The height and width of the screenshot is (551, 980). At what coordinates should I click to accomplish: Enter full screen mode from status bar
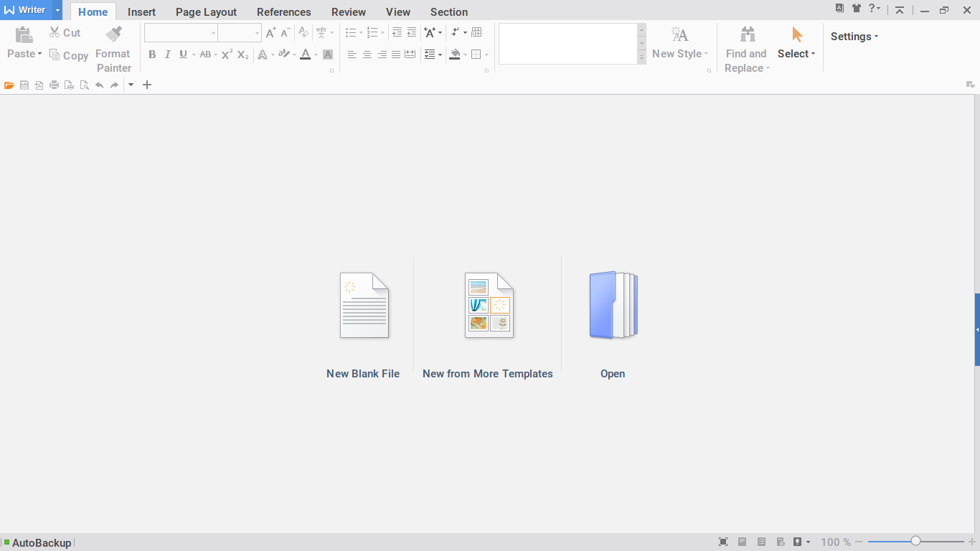(723, 542)
